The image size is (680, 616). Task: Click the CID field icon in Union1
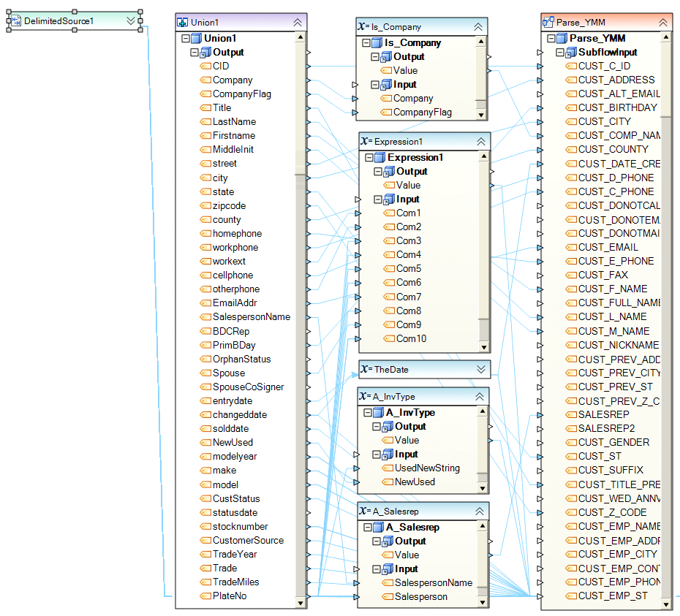205,66
